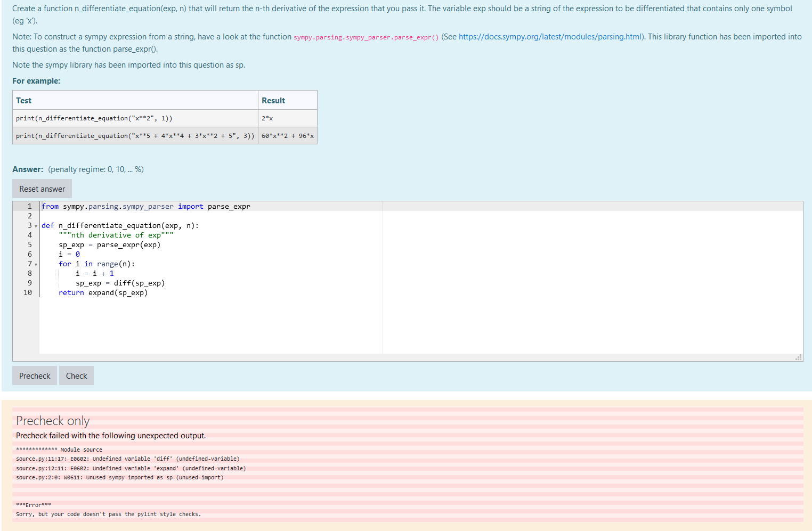
Task: Click the parse_expr import statement on line 1
Action: [147, 206]
